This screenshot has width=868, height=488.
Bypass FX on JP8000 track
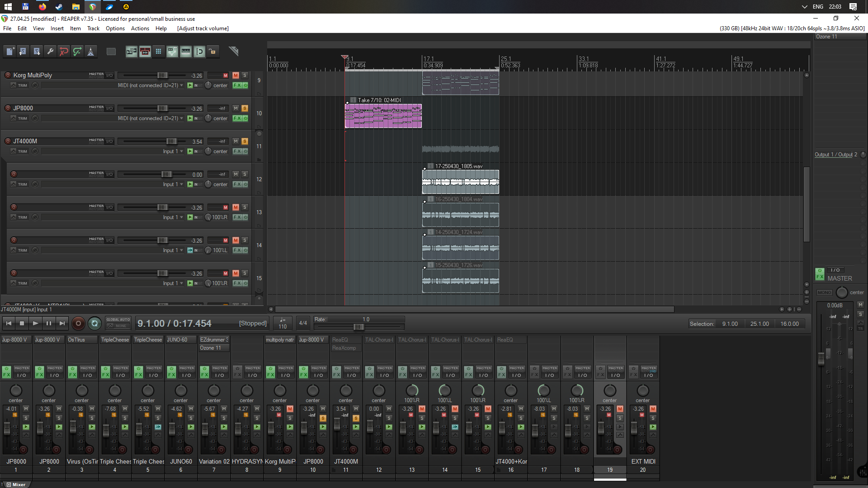coord(245,118)
